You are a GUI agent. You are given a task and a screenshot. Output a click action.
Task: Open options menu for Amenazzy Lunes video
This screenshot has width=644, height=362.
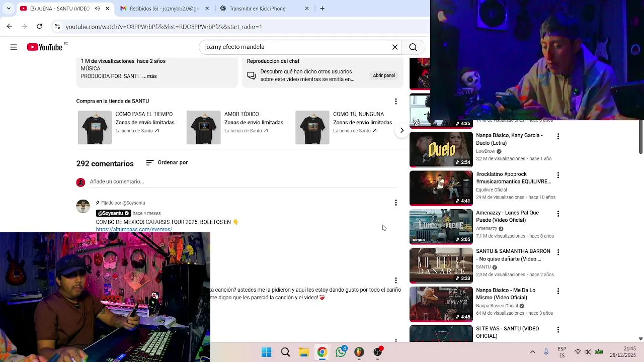[558, 214]
